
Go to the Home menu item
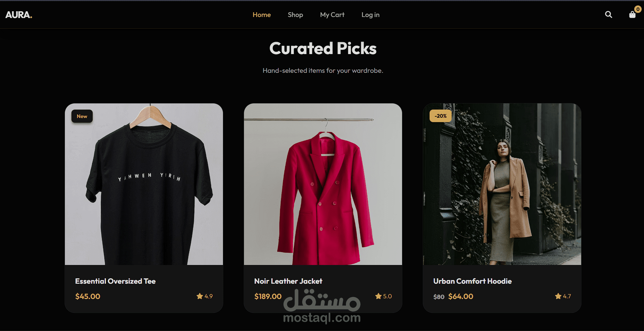pos(262,15)
